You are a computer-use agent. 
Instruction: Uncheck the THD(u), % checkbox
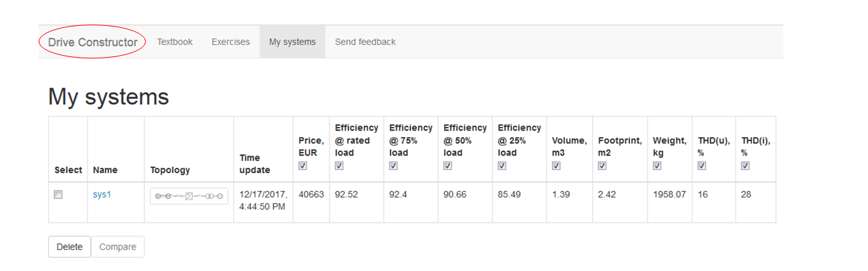[x=702, y=165]
